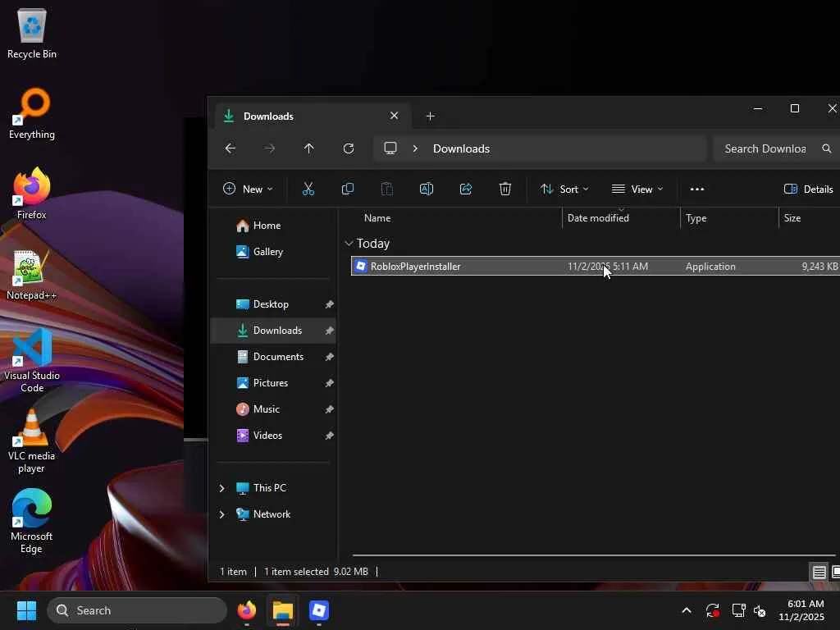Click the Rename icon in toolbar
Viewport: 840px width, 630px height.
427,189
